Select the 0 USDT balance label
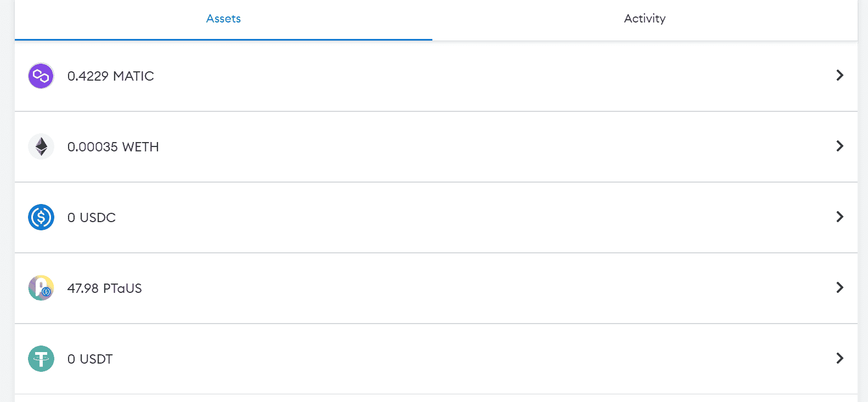Image resolution: width=868 pixels, height=402 pixels. pos(90,359)
